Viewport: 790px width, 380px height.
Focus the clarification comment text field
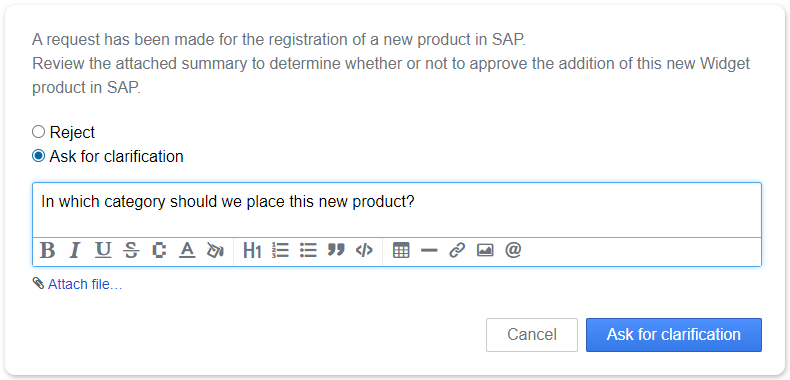[x=397, y=210]
